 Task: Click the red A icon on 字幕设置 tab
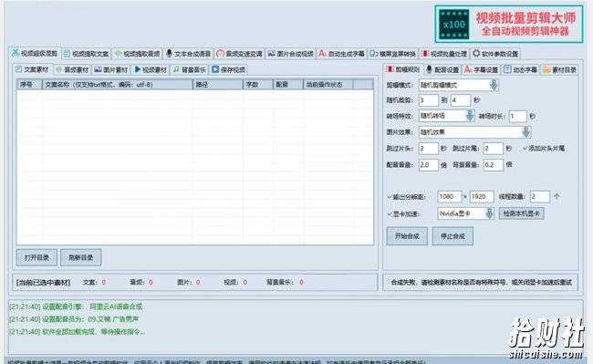tap(468, 69)
